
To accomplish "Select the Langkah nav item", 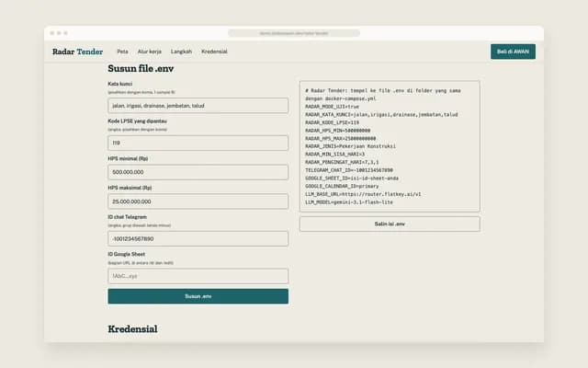I will [x=181, y=52].
